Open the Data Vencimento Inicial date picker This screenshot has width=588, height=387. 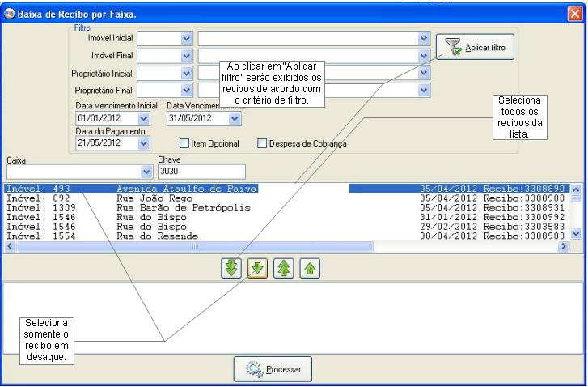pyautogui.click(x=144, y=118)
